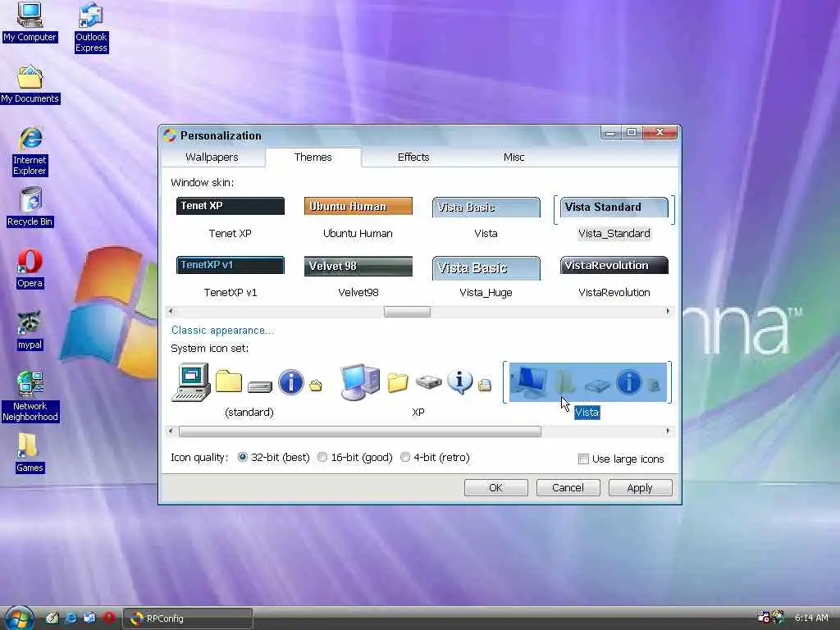Choose the Vista Basic skin labeled Vista
This screenshot has width=840, height=630.
(486, 218)
